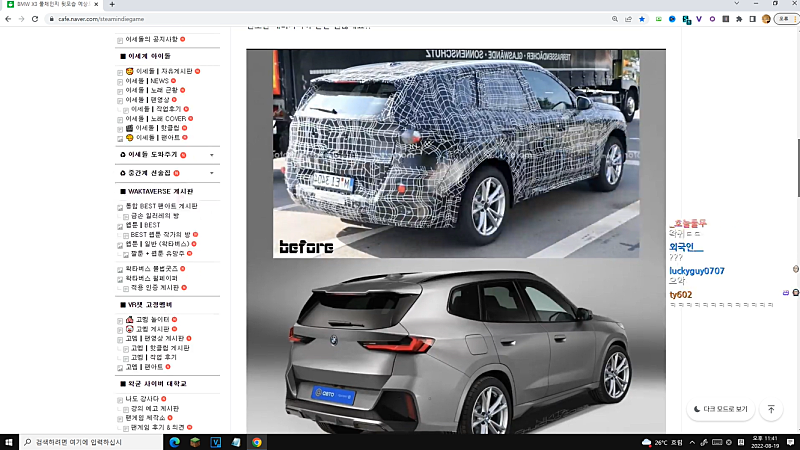Click the scroll-to-top arrow button
Image resolution: width=800 pixels, height=450 pixels.
pyautogui.click(x=771, y=409)
